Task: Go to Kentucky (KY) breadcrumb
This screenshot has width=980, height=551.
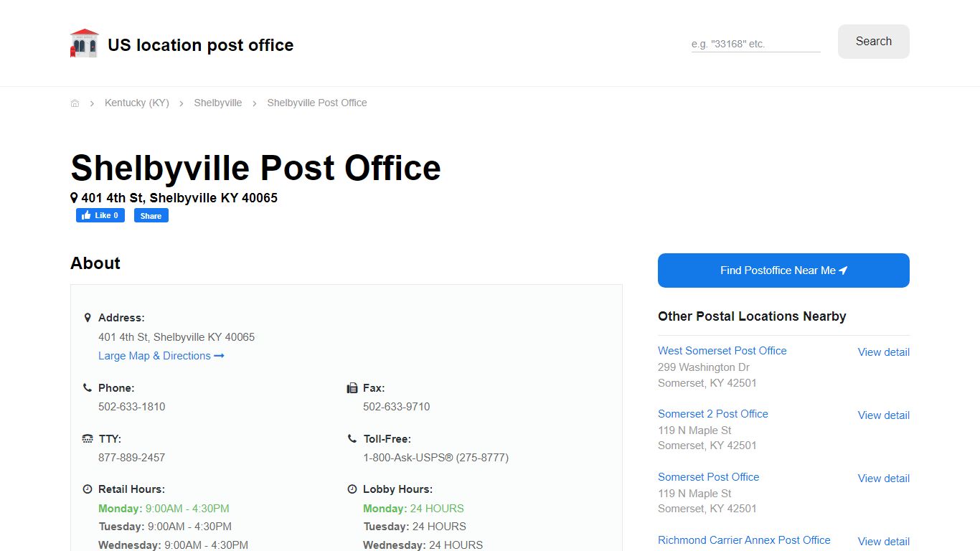Action: [x=137, y=103]
